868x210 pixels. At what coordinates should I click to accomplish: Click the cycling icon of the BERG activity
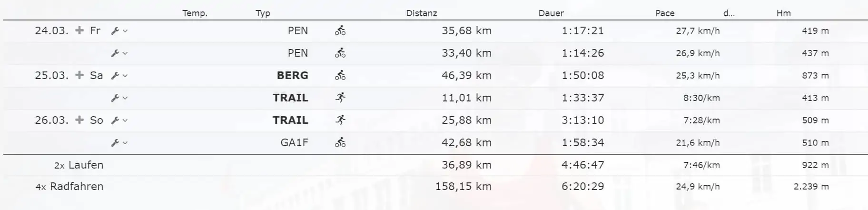tap(340, 75)
